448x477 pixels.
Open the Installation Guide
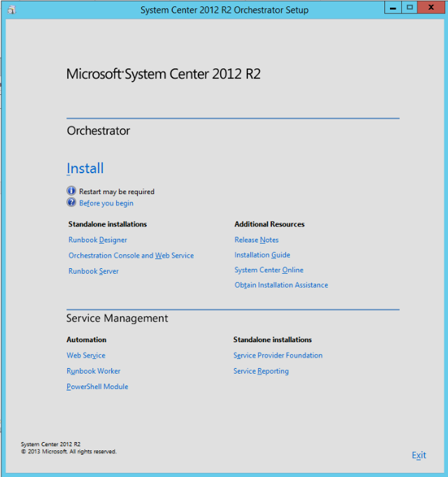pos(262,256)
